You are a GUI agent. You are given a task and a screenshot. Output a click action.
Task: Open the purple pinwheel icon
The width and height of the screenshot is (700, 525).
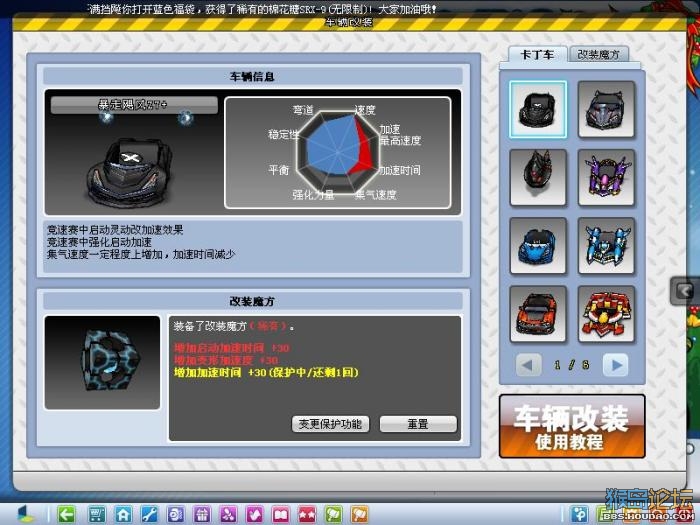pyautogui.click(x=228, y=515)
